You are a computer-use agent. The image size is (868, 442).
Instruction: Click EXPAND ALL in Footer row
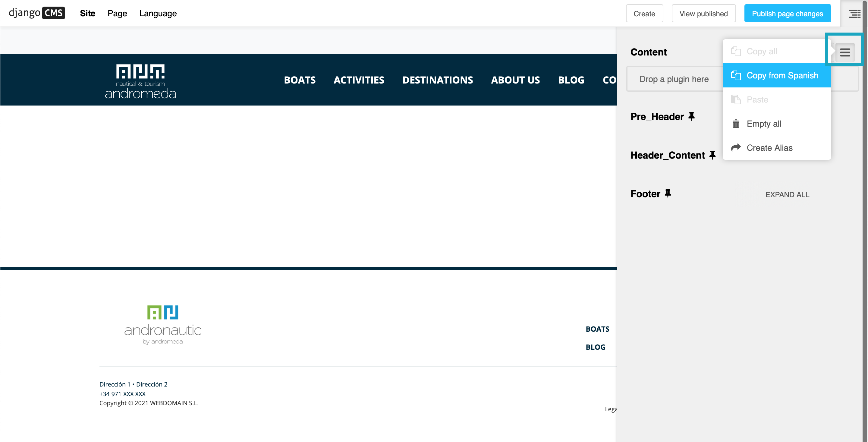click(787, 194)
